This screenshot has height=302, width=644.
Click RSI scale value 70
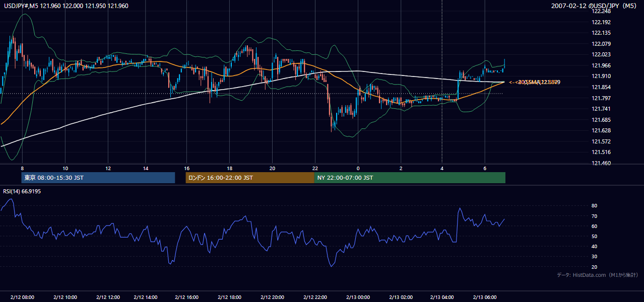click(594, 216)
